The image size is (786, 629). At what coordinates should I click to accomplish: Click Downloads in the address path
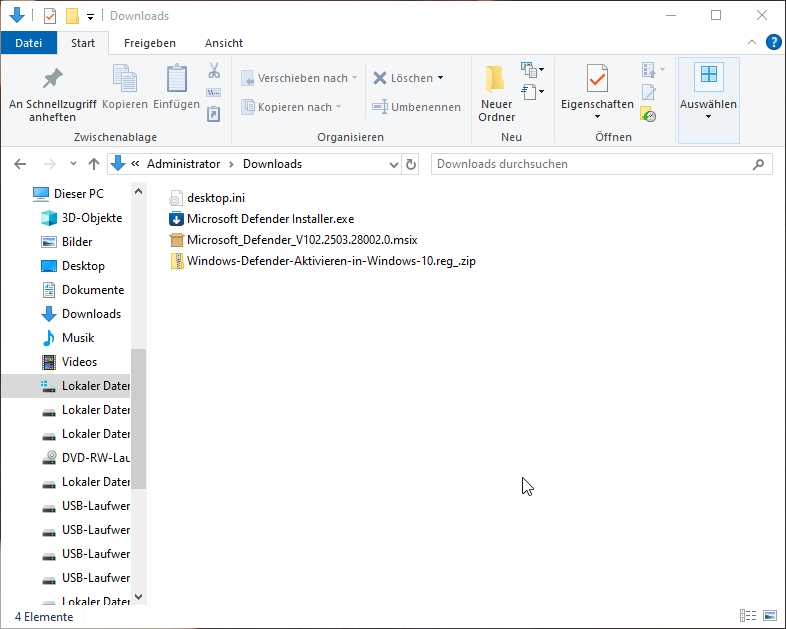tap(272, 164)
